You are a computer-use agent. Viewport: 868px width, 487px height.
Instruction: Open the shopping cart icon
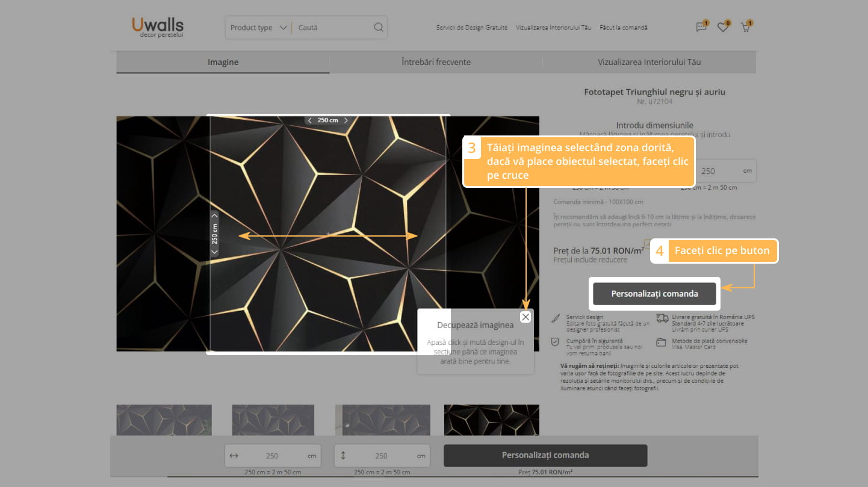[745, 27]
